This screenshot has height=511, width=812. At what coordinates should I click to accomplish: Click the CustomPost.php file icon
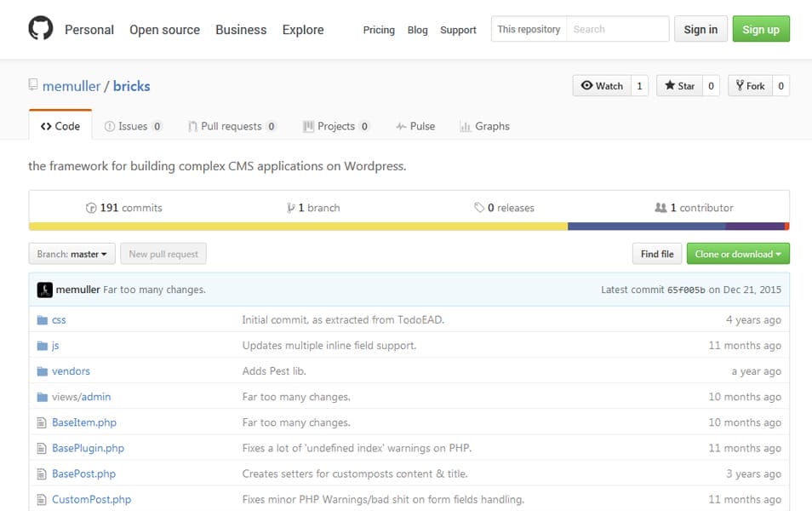42,500
